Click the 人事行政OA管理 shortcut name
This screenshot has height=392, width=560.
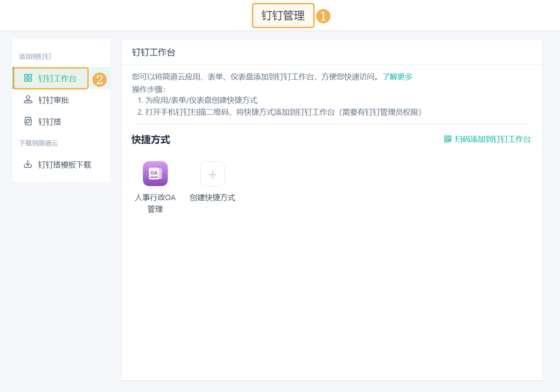pos(155,203)
